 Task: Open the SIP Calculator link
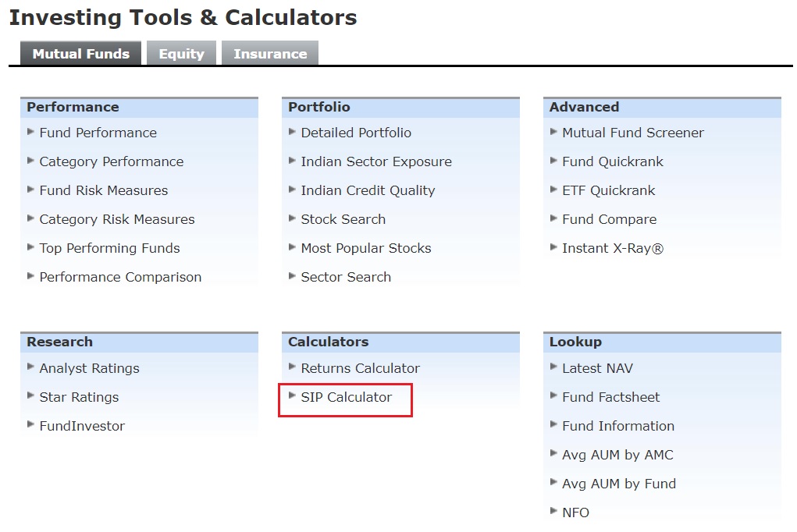(x=346, y=397)
